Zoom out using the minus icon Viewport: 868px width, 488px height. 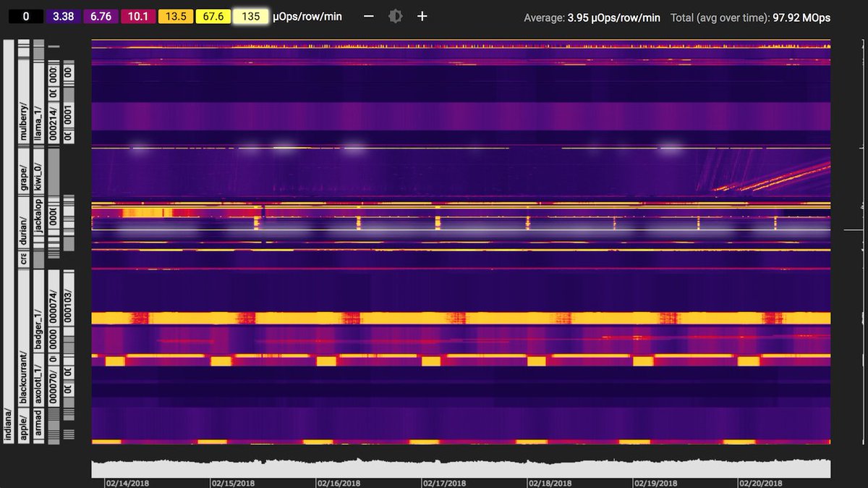[368, 15]
